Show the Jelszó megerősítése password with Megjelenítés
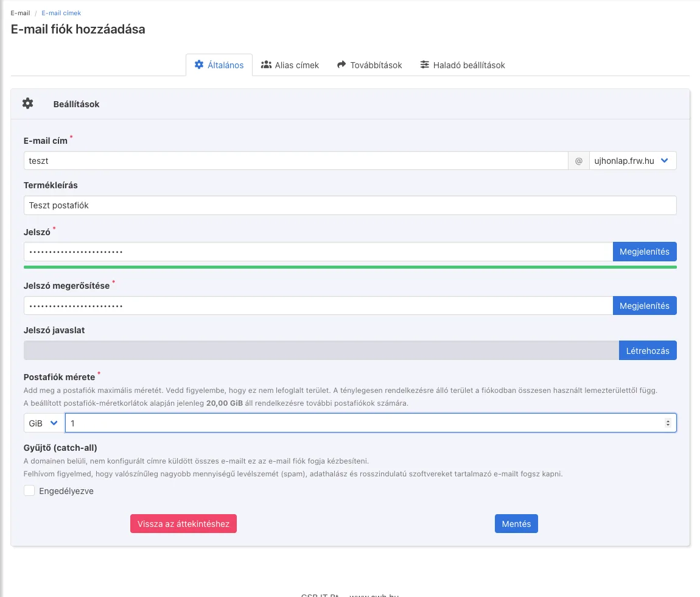The height and width of the screenshot is (597, 700). point(645,306)
